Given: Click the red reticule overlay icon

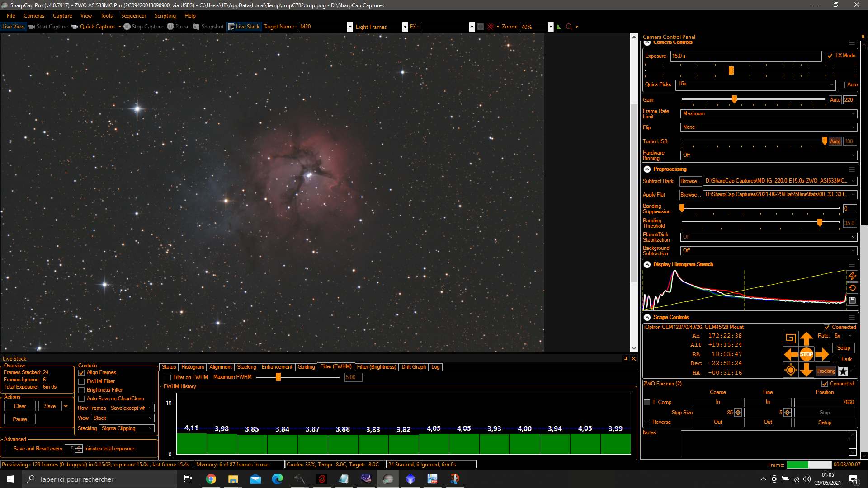Looking at the screenshot, I should tap(491, 27).
